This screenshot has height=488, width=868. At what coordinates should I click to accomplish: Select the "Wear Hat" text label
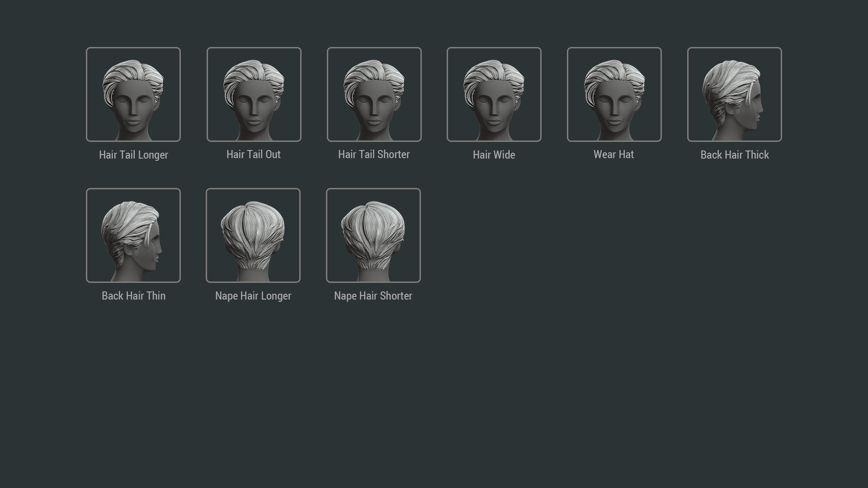614,155
